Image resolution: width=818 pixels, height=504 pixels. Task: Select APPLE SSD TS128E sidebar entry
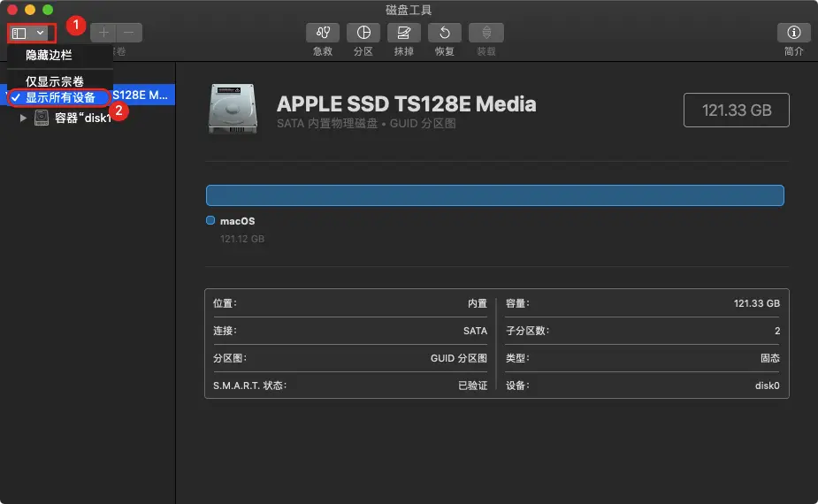(141, 95)
